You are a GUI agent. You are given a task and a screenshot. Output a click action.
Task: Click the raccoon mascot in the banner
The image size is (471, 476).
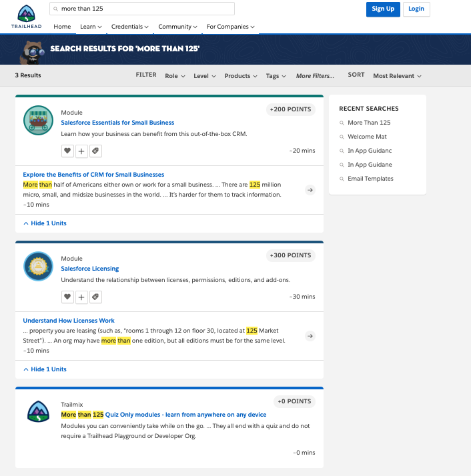[x=32, y=52]
